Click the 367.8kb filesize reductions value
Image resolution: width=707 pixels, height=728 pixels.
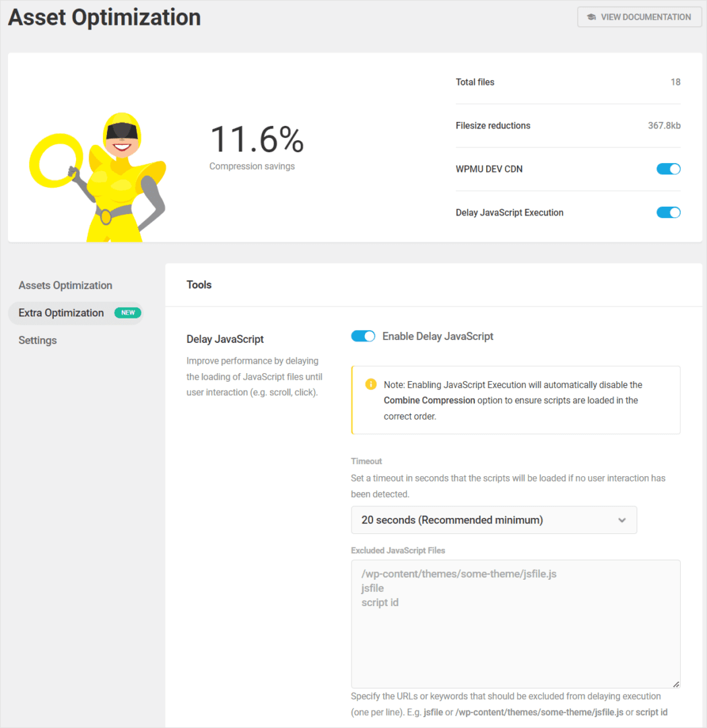pyautogui.click(x=664, y=126)
